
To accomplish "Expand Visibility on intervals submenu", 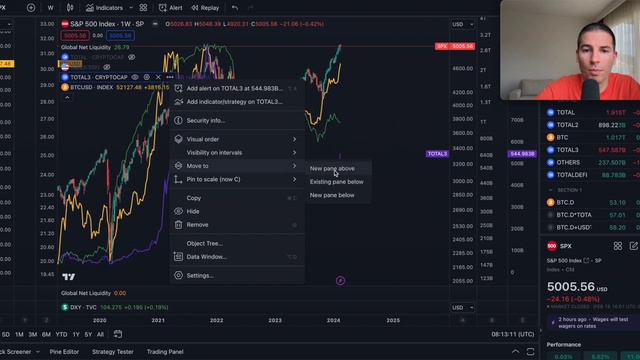I will click(294, 153).
